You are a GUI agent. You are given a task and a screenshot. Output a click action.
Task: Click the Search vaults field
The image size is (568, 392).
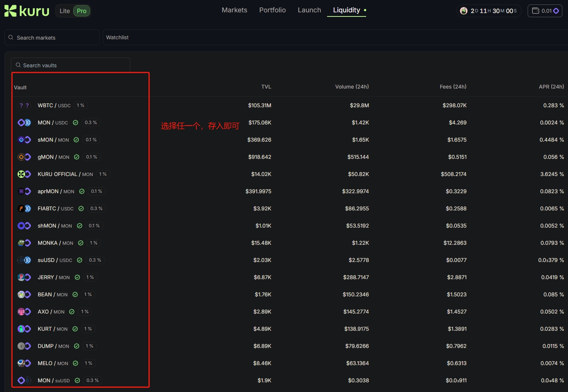tap(71, 65)
